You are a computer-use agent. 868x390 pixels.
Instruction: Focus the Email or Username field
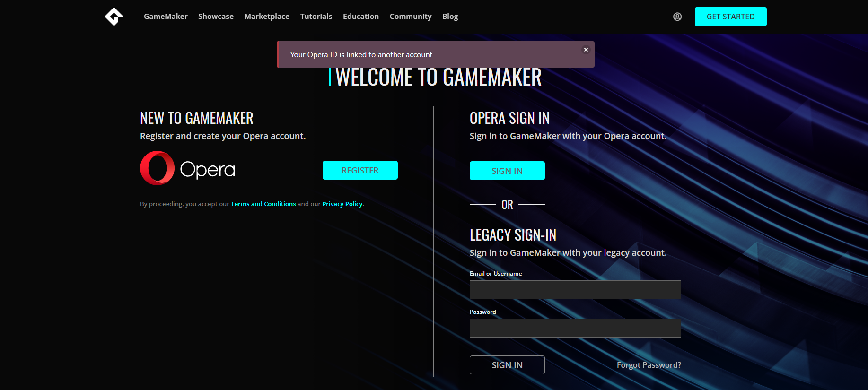pyautogui.click(x=575, y=290)
